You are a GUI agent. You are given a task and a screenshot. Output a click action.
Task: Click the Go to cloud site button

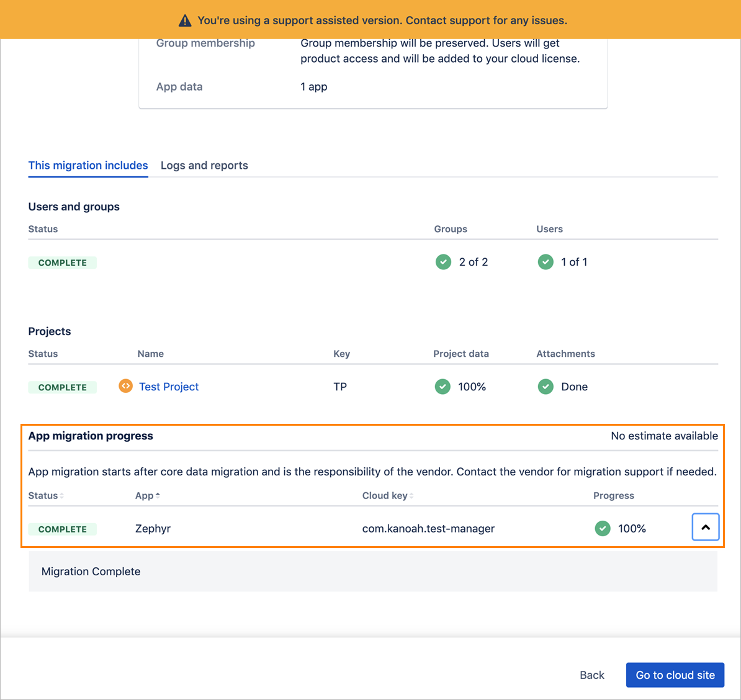click(675, 675)
